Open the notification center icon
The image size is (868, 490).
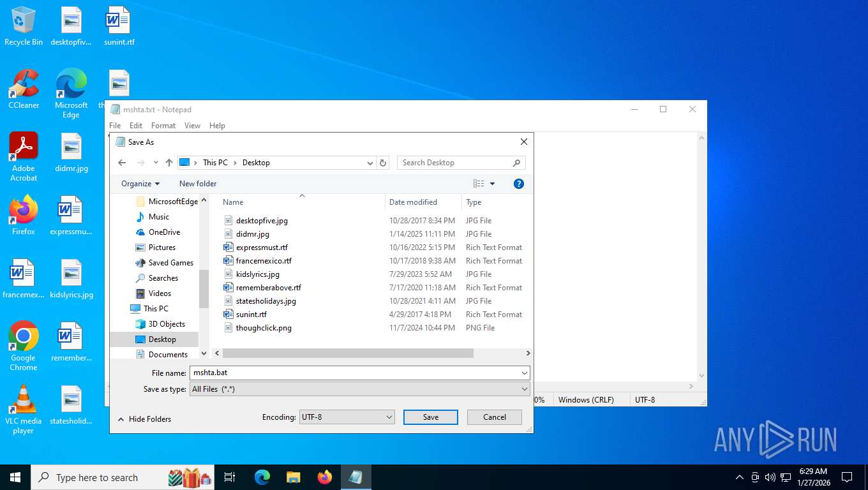pos(847,477)
